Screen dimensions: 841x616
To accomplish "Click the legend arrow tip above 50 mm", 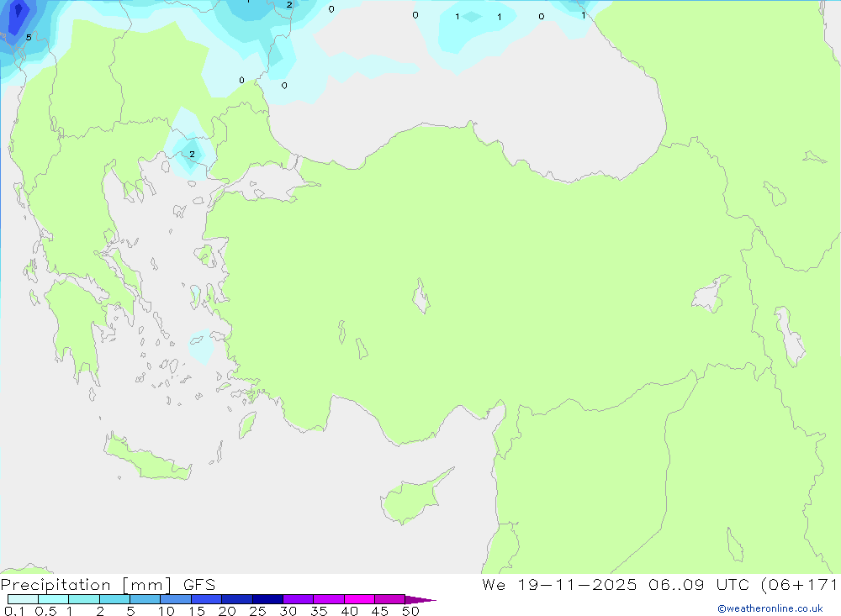I will [x=420, y=599].
